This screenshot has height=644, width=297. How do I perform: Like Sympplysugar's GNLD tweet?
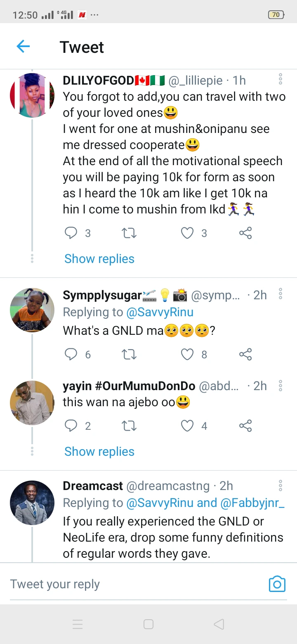pos(187,354)
